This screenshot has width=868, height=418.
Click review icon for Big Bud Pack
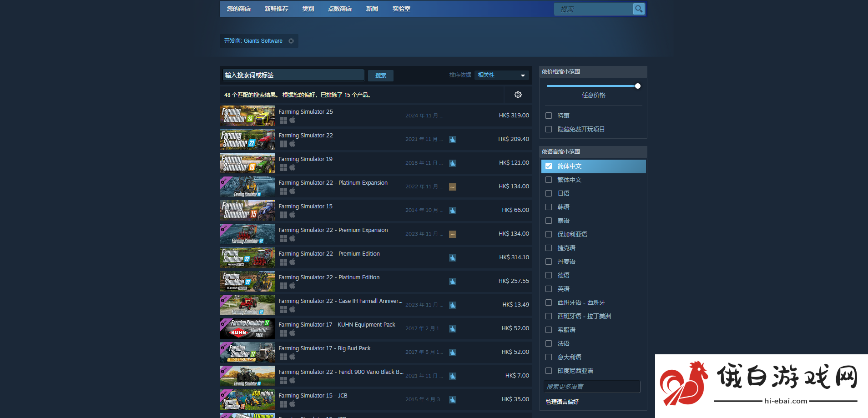[x=453, y=353]
